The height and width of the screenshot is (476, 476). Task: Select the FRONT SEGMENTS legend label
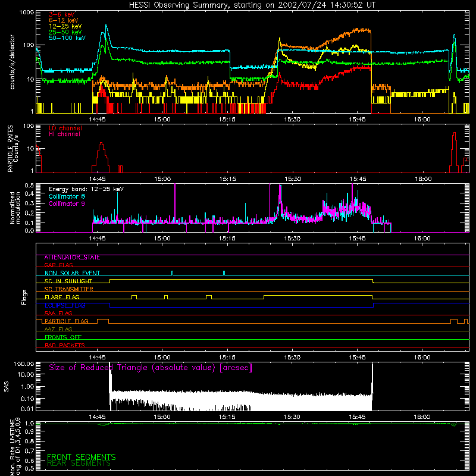click(82, 457)
